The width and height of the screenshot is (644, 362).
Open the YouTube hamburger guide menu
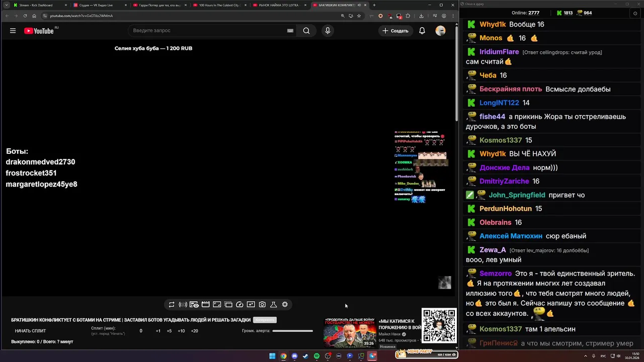pyautogui.click(x=13, y=31)
